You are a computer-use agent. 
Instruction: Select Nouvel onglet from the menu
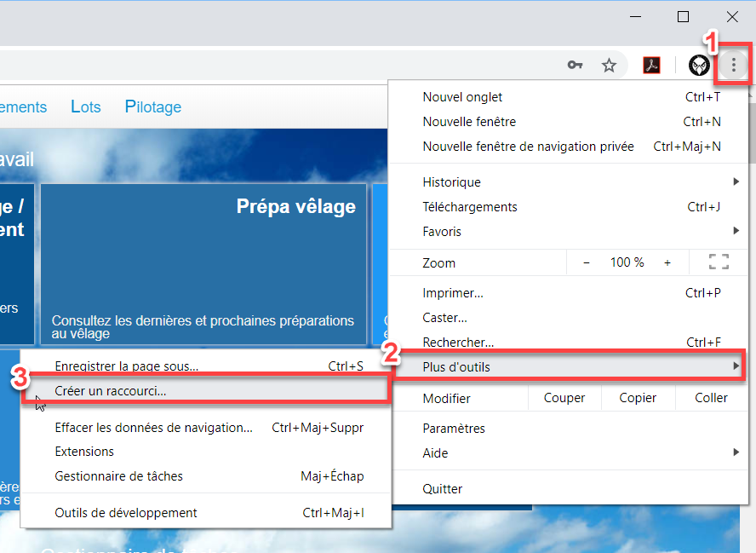(568, 97)
